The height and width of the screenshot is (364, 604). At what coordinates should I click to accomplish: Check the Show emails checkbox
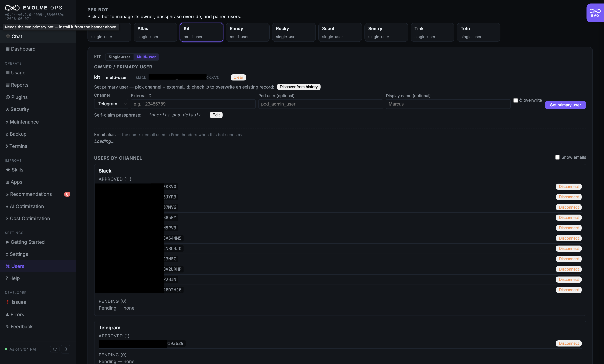coord(557,157)
